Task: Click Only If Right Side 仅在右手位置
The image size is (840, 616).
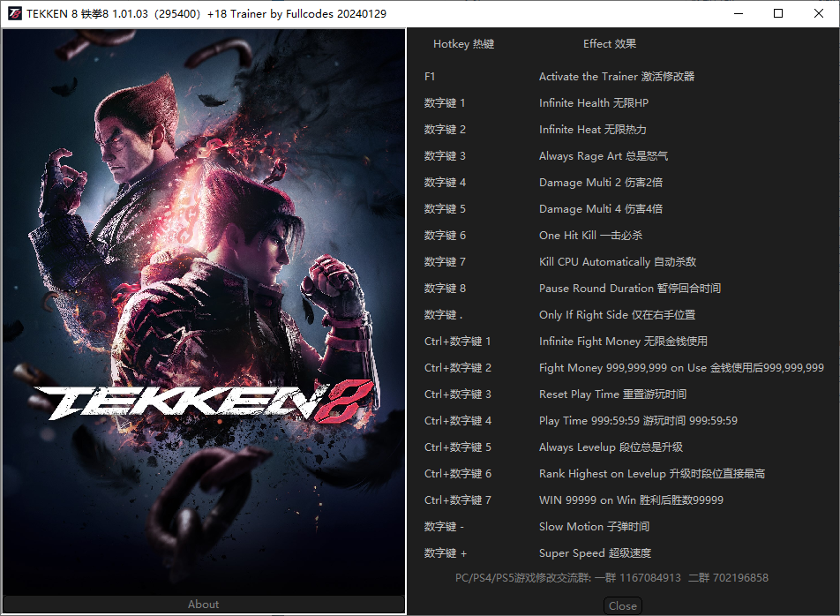Action: 617,315
